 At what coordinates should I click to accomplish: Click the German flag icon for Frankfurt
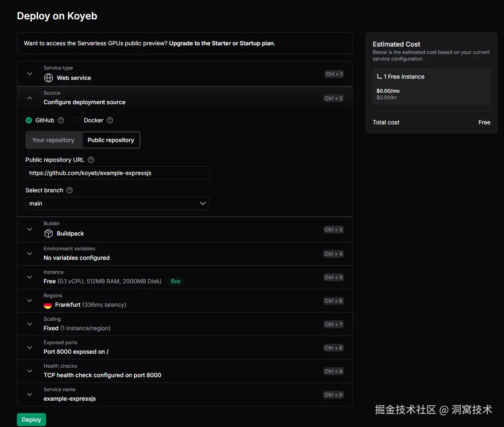48,305
